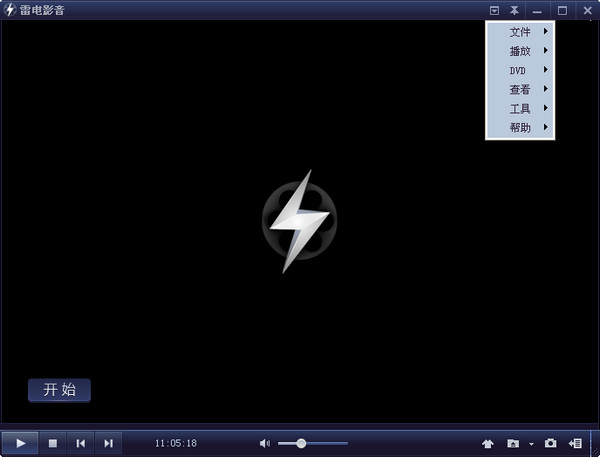Click the skin (shirt) icon

[x=488, y=443]
